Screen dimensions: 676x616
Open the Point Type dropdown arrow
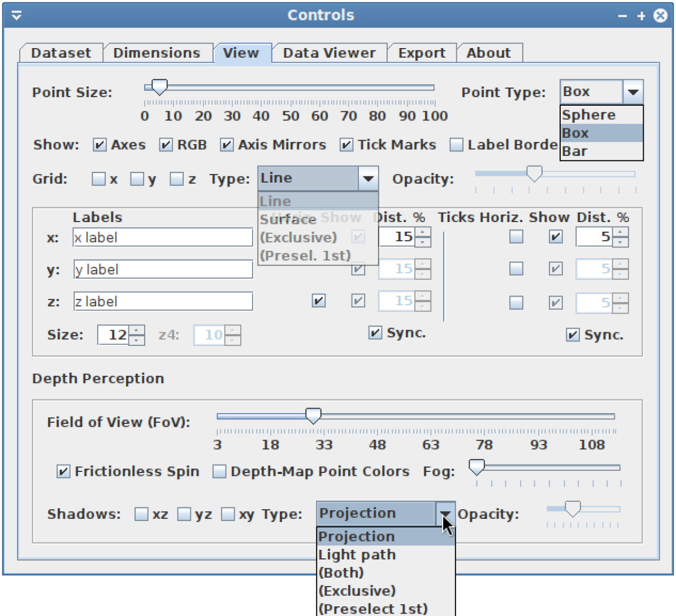633,92
